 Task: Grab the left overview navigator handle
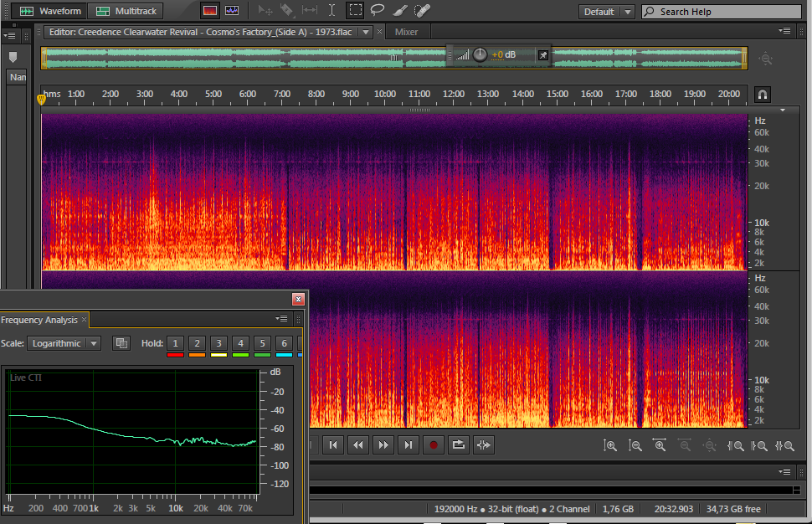44,58
